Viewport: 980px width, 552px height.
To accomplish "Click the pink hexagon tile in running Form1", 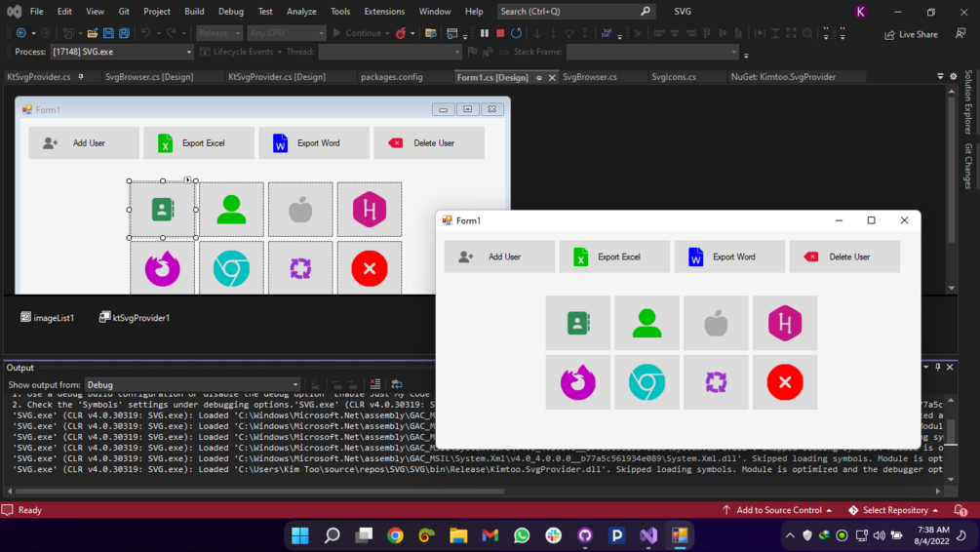I will (x=785, y=323).
